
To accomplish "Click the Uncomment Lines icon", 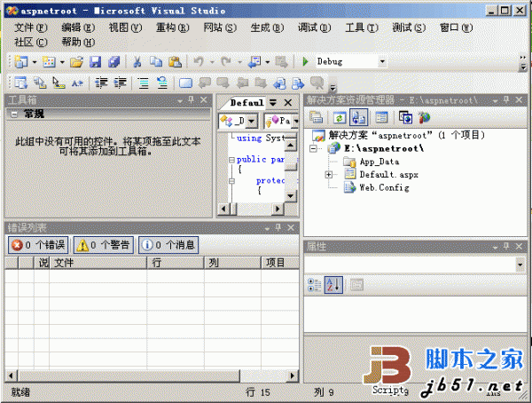I will 162,83.
